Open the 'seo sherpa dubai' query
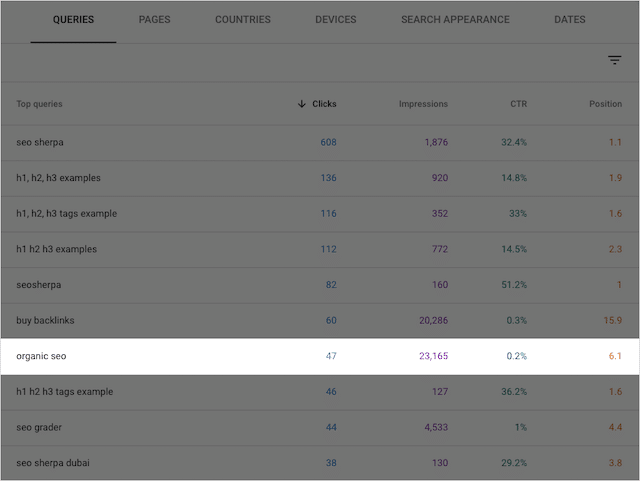Screen dimensions: 640x481 53,463
